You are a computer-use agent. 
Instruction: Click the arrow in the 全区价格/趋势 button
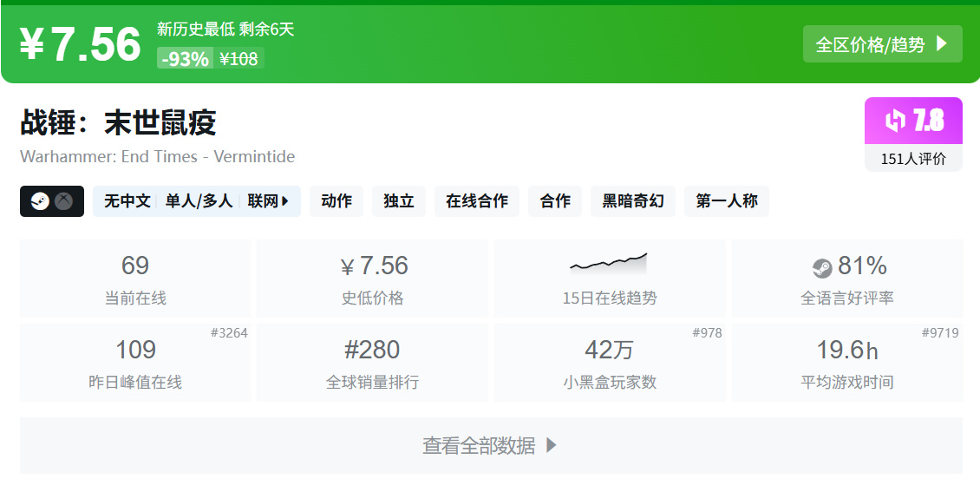coord(943,44)
